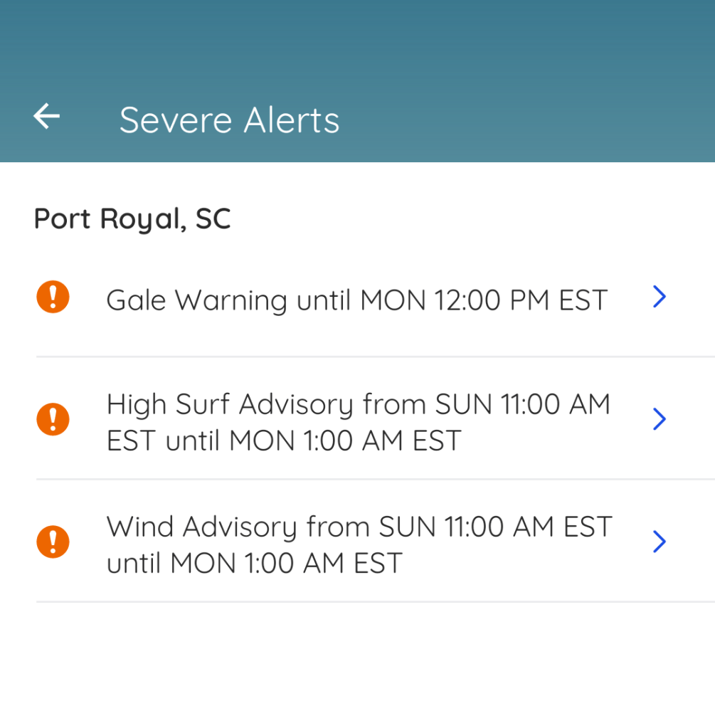Screen dimensions: 715x728
Task: Click the orange warning icon next to Wind Advisory
Action: click(x=53, y=542)
